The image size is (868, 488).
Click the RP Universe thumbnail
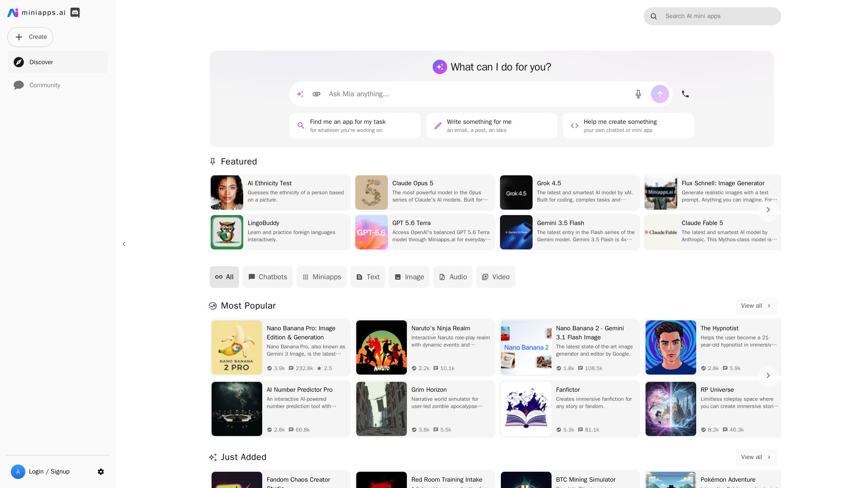[x=671, y=409]
